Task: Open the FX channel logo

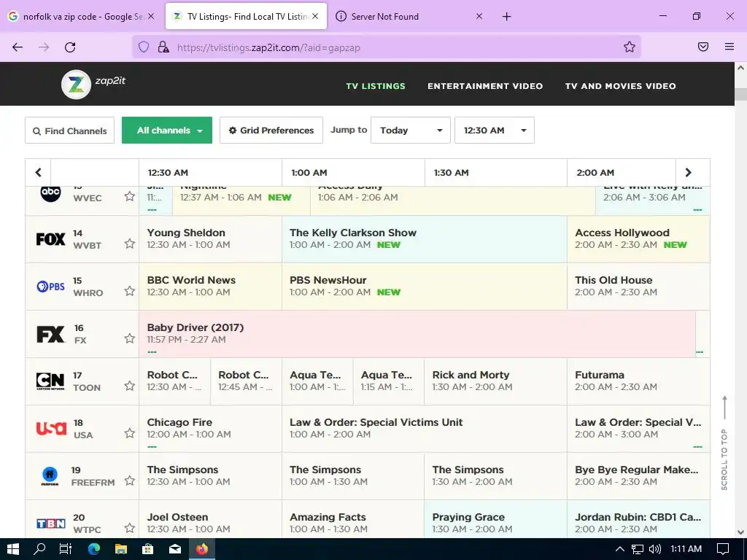Action: click(x=50, y=334)
